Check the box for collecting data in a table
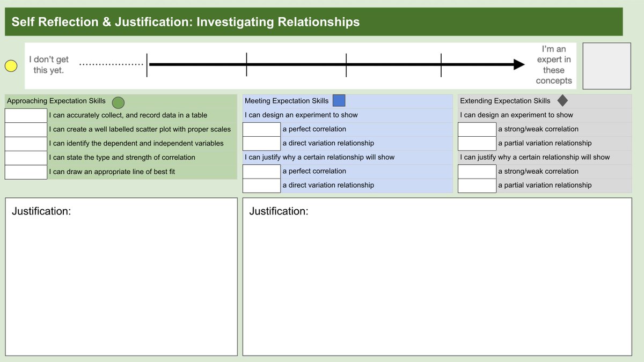 pos(25,114)
